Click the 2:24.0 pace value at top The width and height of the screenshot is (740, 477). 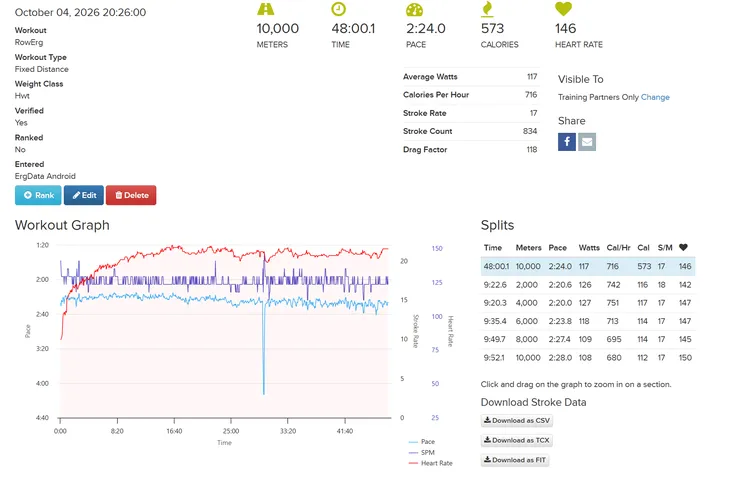point(426,28)
